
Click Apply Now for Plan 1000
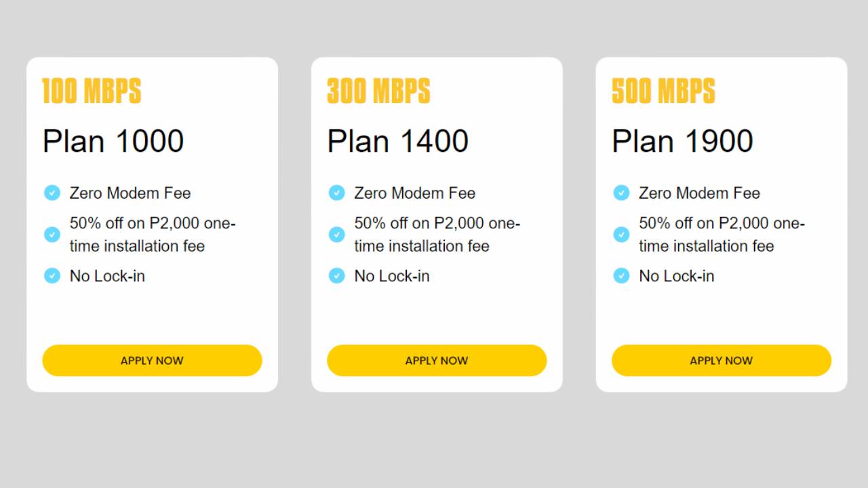pos(152,361)
